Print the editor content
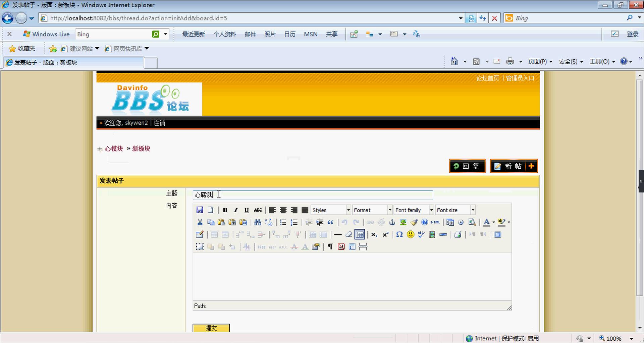This screenshot has width=644, height=343. [x=458, y=234]
